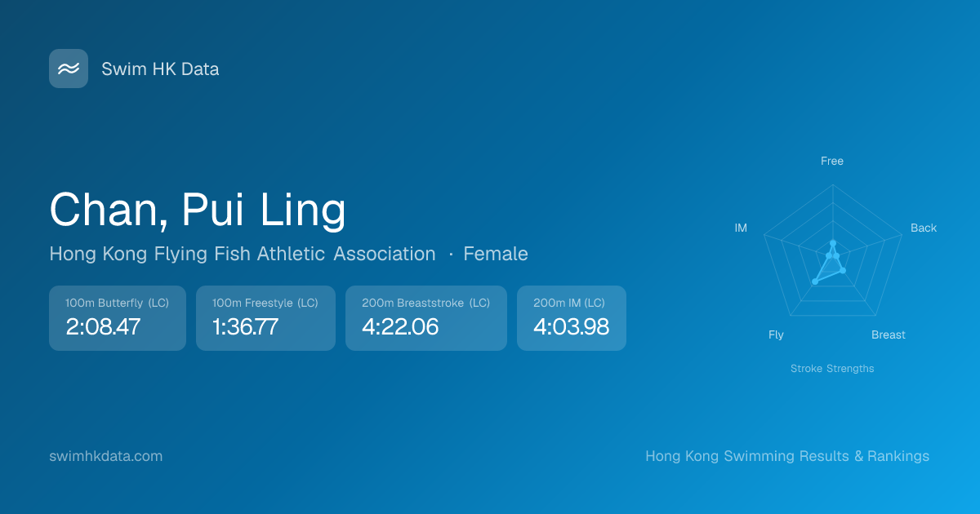
Task: Click the swimmer name Chan, Pui Ling
Action: 198,210
